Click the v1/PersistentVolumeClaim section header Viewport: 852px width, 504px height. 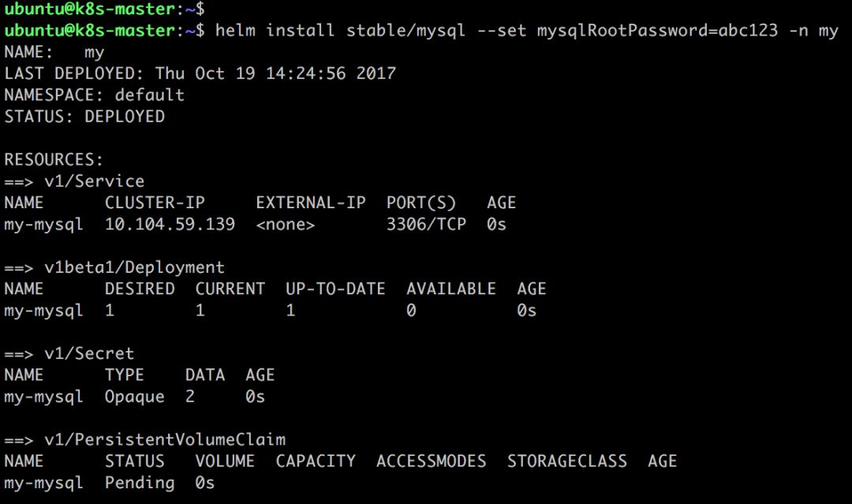(145, 439)
